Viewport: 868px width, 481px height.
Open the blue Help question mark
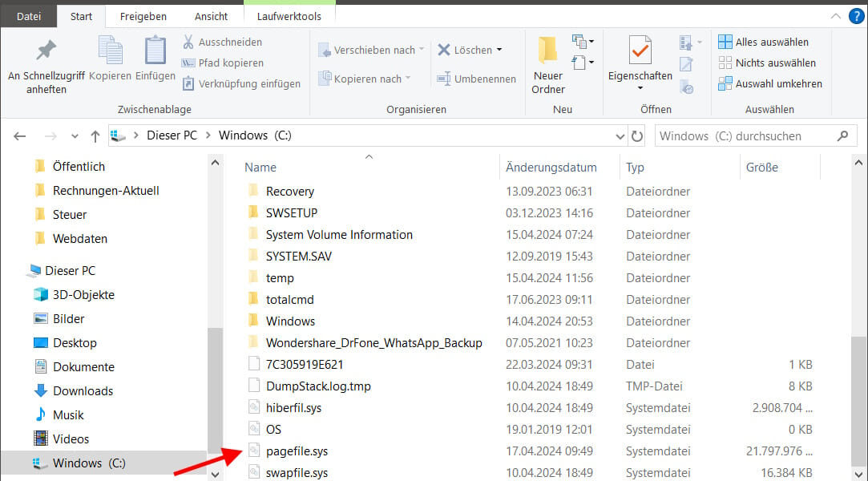[x=856, y=17]
